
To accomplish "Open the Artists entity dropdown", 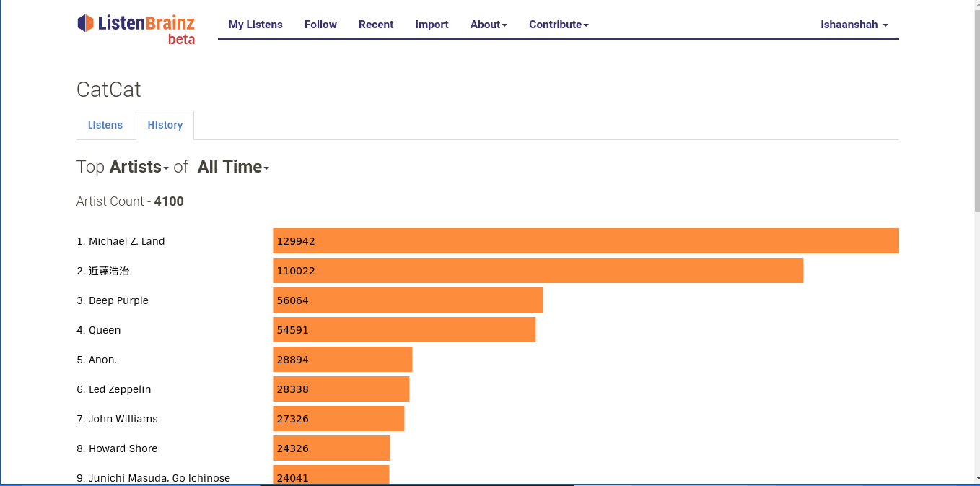I will [x=139, y=167].
